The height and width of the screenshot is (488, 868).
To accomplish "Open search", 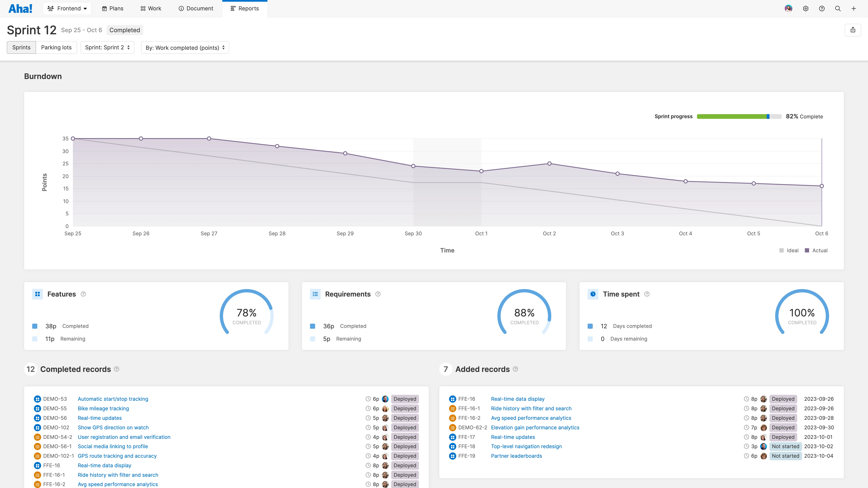I will pos(838,8).
